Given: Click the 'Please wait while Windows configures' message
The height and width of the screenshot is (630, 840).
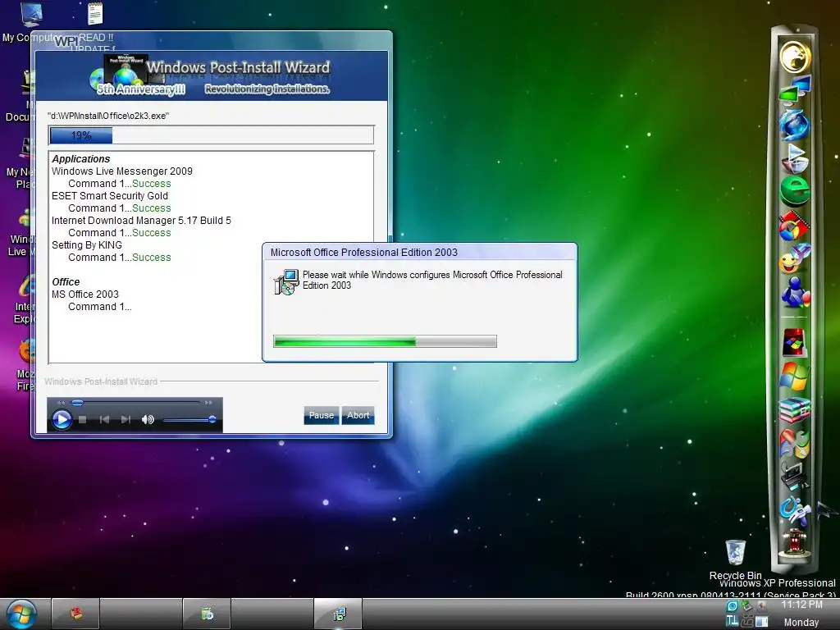Looking at the screenshot, I should point(432,281).
